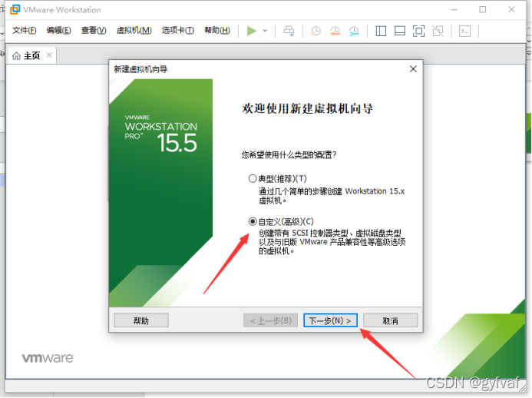This screenshot has width=532, height=398.
Task: Open the 帮助(H) menu
Action: 217,31
